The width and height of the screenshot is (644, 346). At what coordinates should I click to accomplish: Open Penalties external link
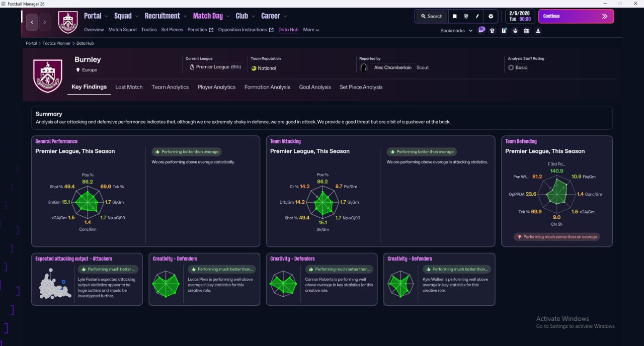pyautogui.click(x=200, y=30)
